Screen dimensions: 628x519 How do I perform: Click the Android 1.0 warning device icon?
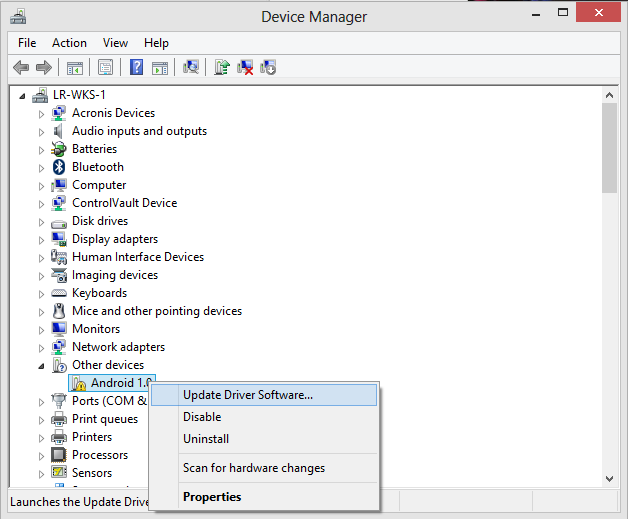(78, 383)
